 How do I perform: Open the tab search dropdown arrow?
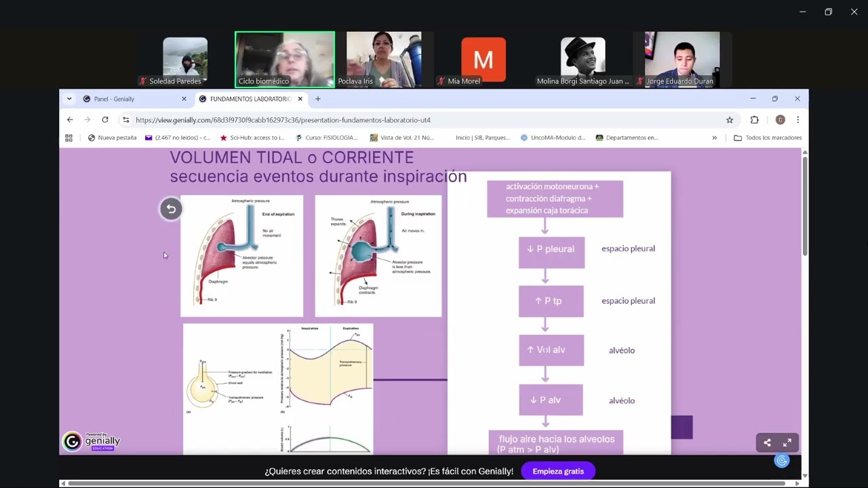69,99
